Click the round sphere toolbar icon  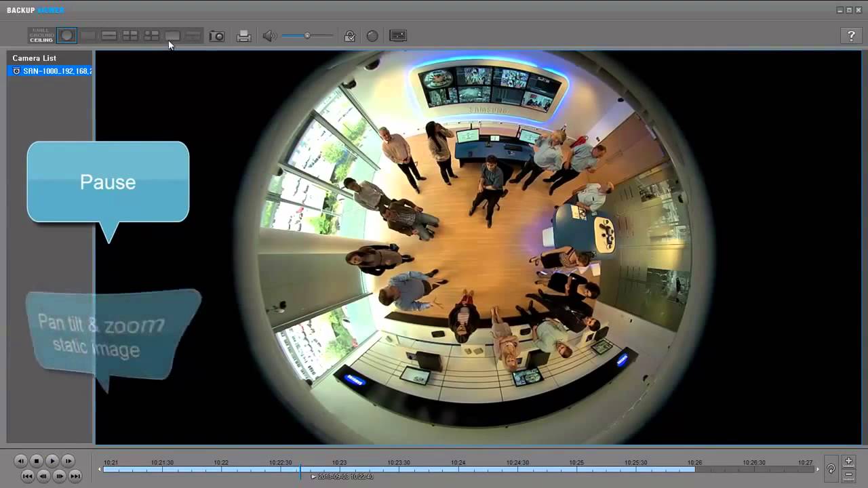372,36
